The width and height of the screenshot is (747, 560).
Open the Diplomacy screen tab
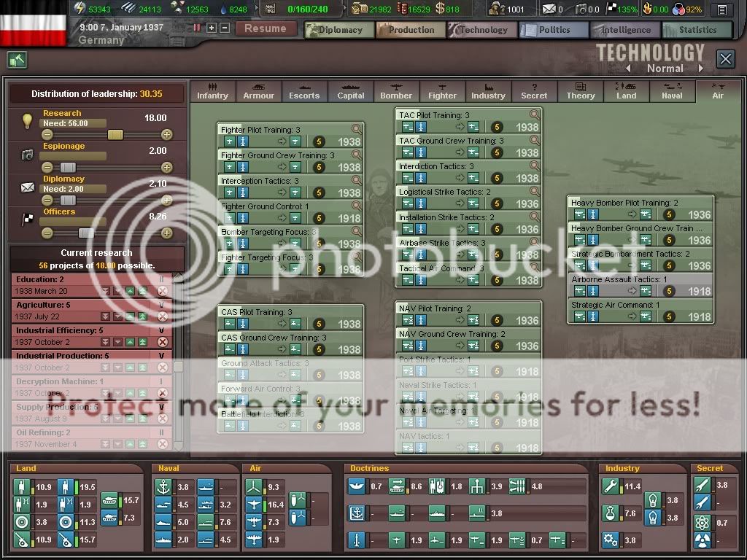[338, 30]
